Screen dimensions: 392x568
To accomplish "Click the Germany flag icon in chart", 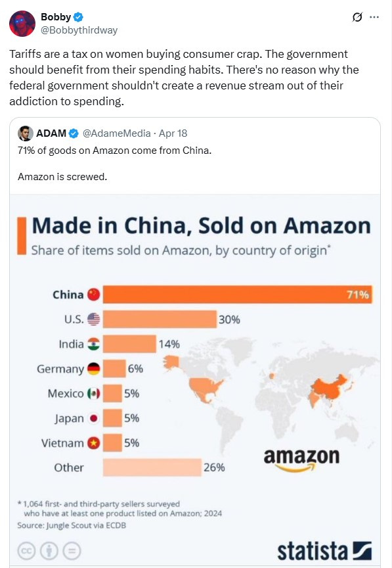I will tap(94, 369).
